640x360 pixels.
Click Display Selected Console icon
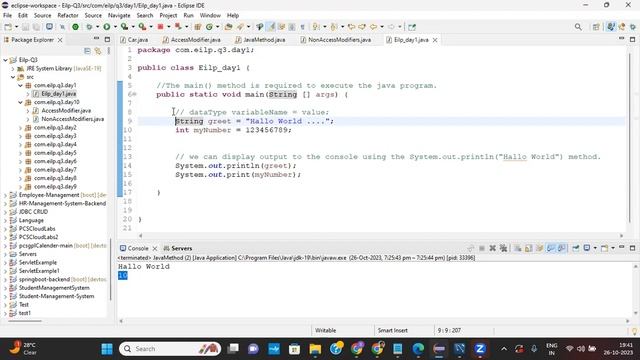pyautogui.click(x=587, y=248)
